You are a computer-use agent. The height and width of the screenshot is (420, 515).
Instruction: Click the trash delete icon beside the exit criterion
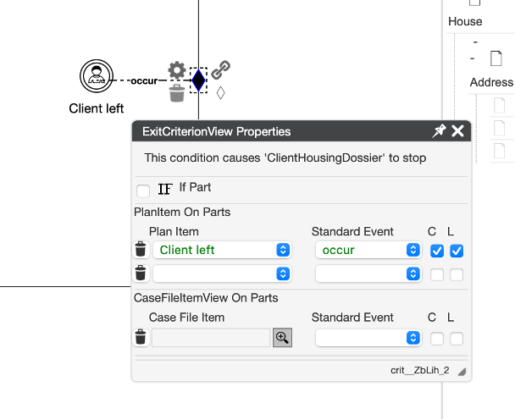(176, 93)
